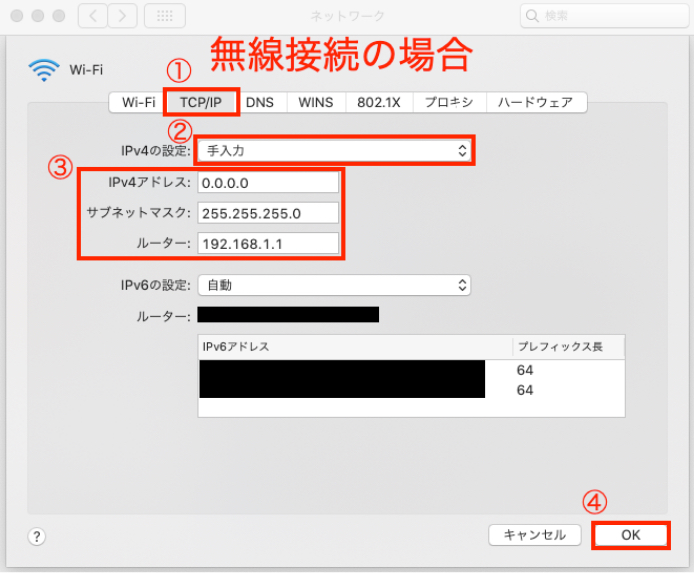Click the window minimize button
The image size is (694, 573).
click(x=38, y=16)
